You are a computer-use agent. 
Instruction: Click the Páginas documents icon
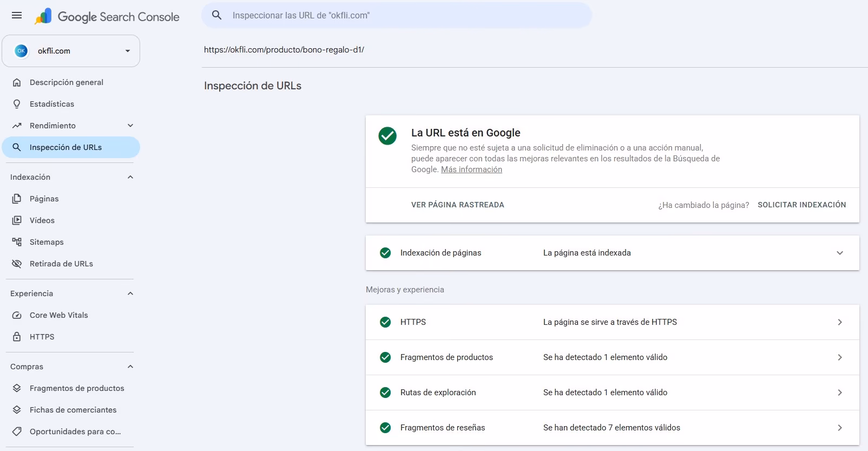pos(17,199)
